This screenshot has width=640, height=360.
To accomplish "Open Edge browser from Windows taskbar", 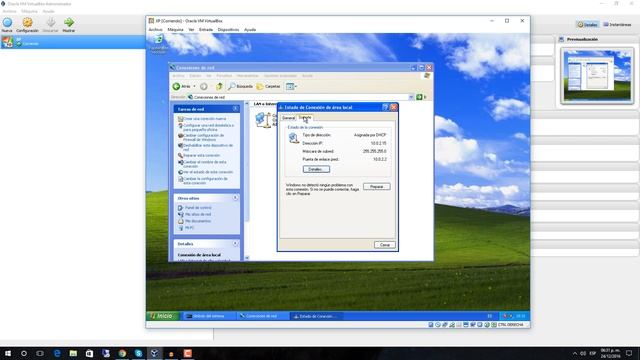I will pos(57,353).
